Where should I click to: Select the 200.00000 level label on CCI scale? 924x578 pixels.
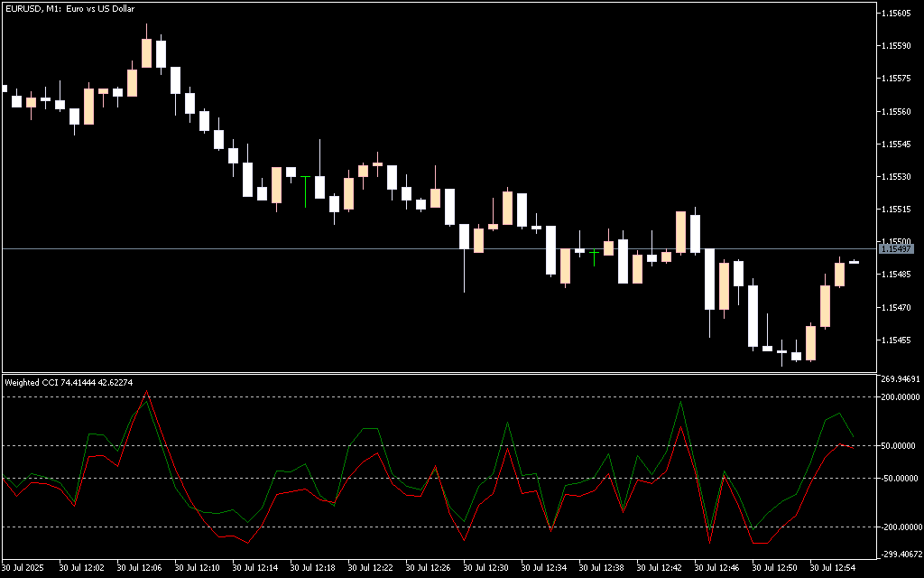(899, 396)
